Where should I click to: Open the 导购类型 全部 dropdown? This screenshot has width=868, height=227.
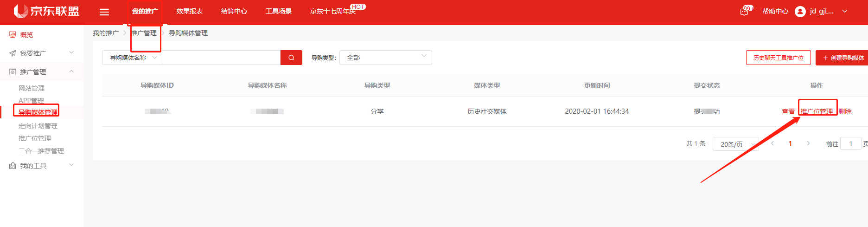[386, 58]
